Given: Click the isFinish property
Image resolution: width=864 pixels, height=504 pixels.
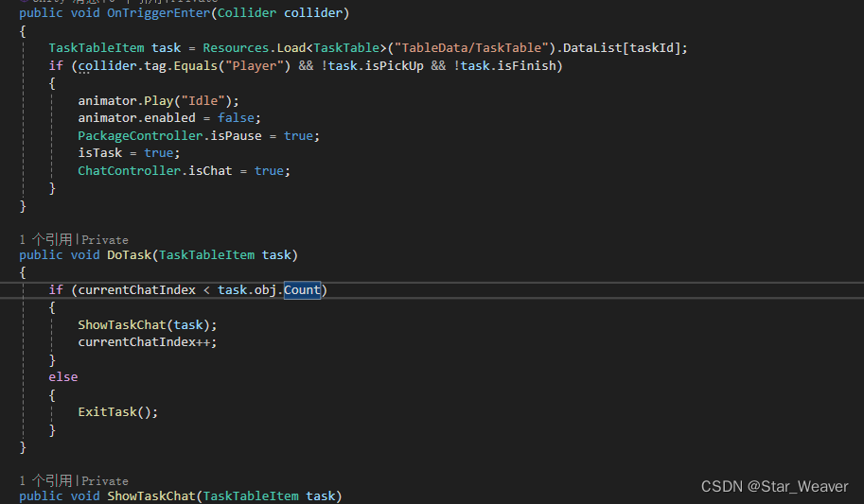Looking at the screenshot, I should pos(527,65).
